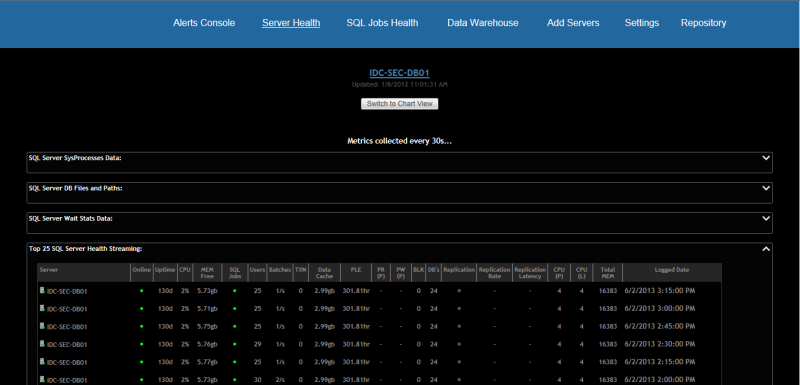
Task: Click the Updated 1/8/2012 timestamp text
Action: (399, 84)
